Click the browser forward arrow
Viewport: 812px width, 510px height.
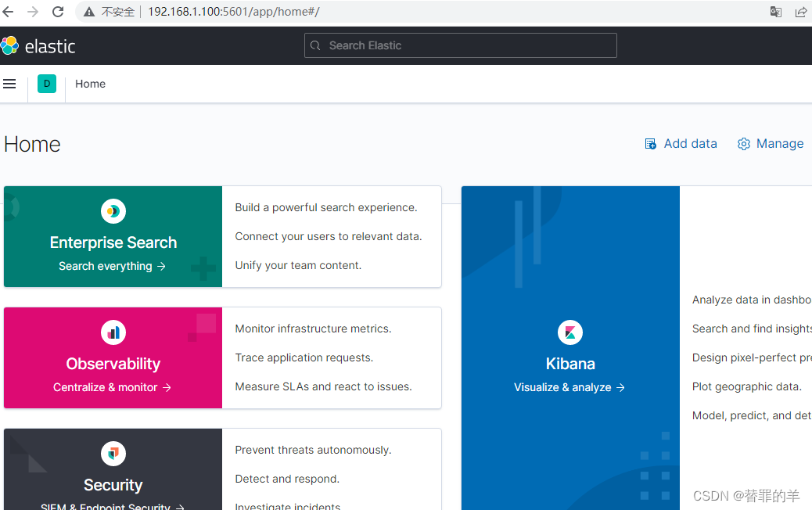[x=33, y=12]
